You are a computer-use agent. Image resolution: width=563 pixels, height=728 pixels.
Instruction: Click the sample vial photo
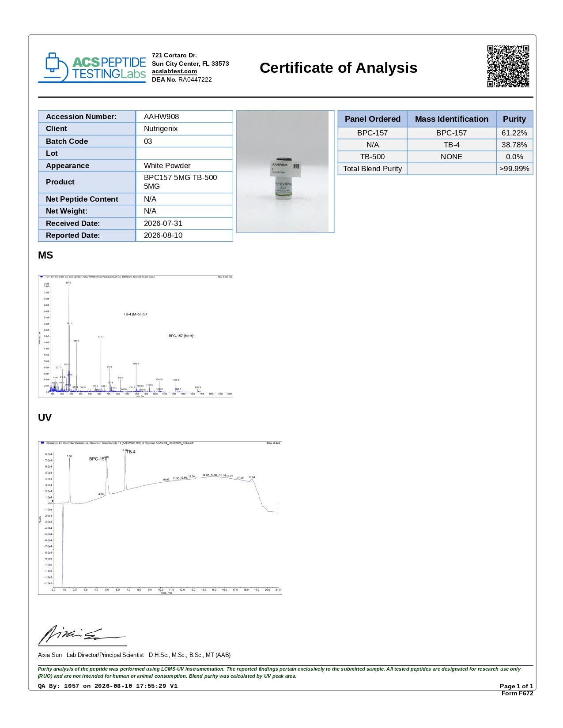[x=285, y=171]
